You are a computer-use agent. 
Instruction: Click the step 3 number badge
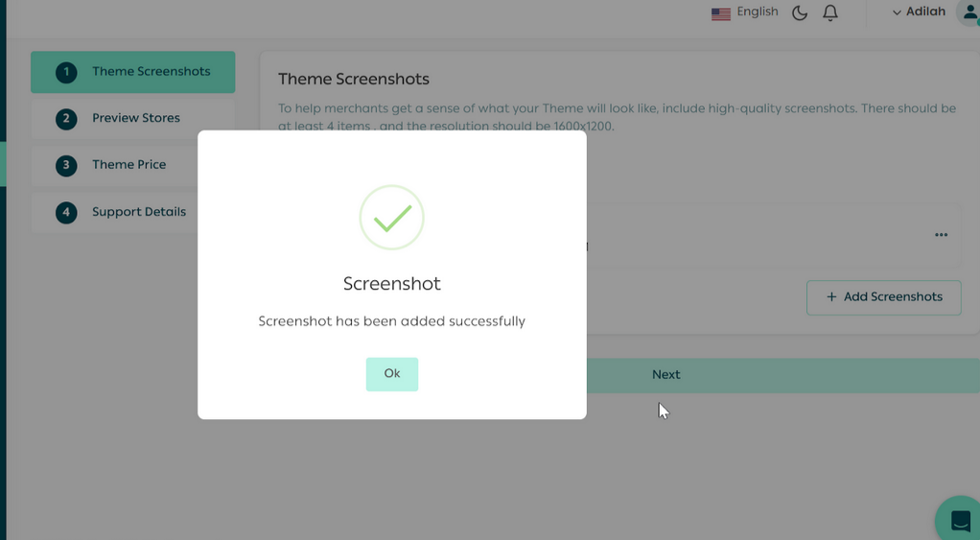(x=66, y=165)
